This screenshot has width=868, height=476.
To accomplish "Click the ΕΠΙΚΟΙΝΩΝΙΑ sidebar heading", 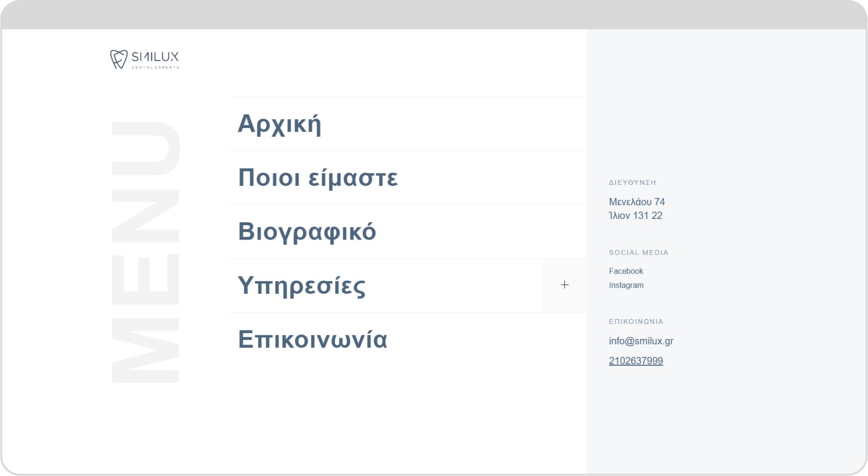I will point(636,322).
